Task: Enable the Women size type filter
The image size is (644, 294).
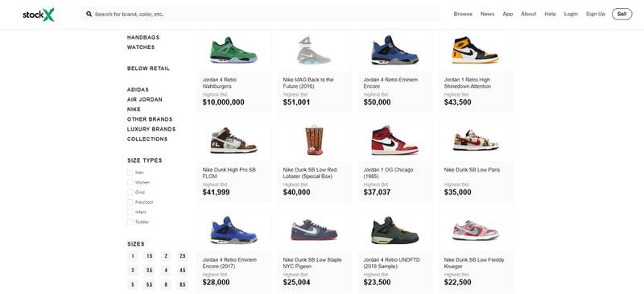Action: click(x=130, y=183)
